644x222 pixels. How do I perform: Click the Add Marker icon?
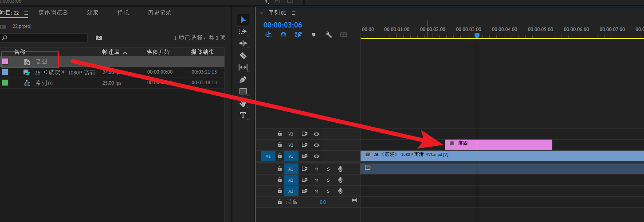pos(314,35)
